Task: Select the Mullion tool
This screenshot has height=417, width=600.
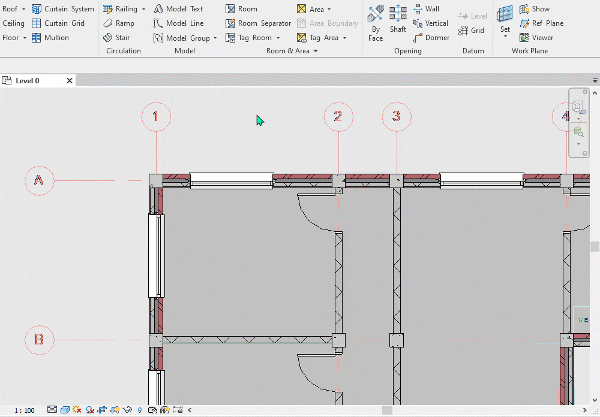Action: (51, 37)
